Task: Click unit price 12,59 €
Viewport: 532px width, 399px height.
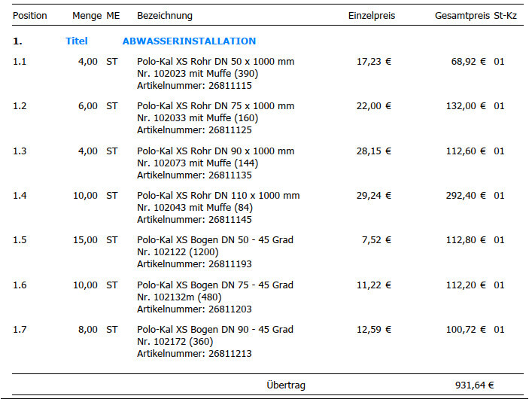Action: pos(373,330)
